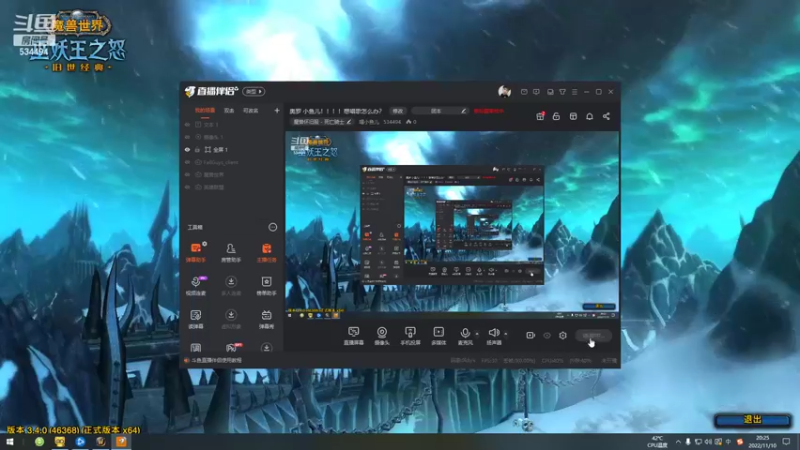Viewport: 800px width, 450px height.
Task: Open the gift box icon with red badge
Action: coord(540,116)
